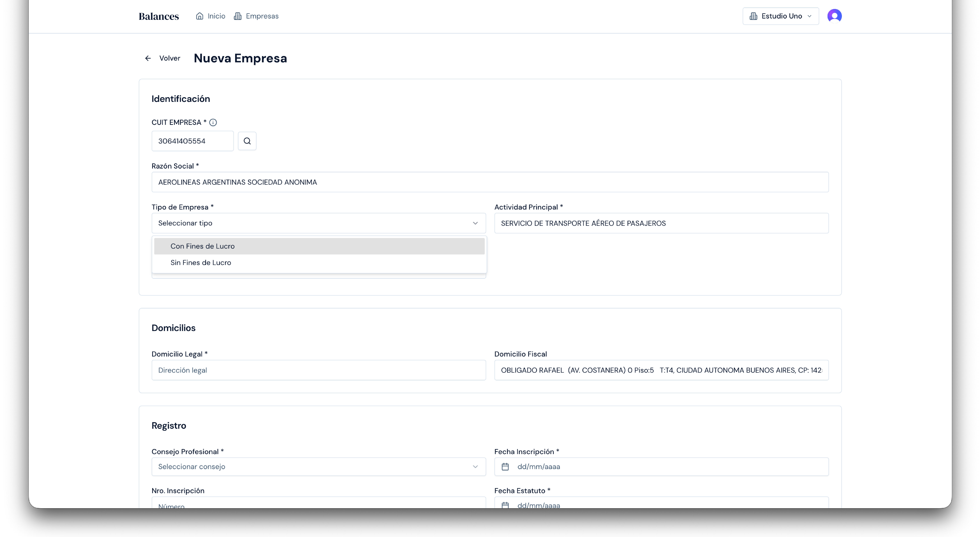Viewport: 980px width, 537px height.
Task: Click the Empresas building icon
Action: tap(238, 16)
